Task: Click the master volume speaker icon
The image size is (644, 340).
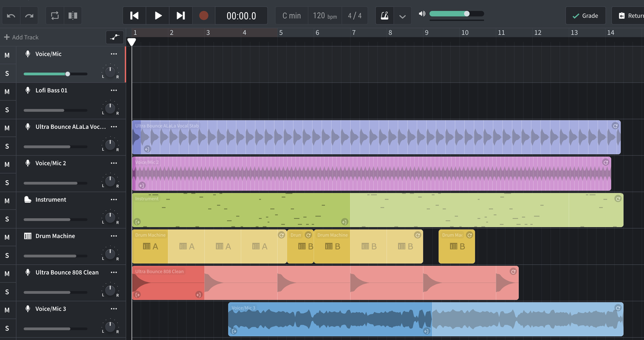Action: pos(422,13)
